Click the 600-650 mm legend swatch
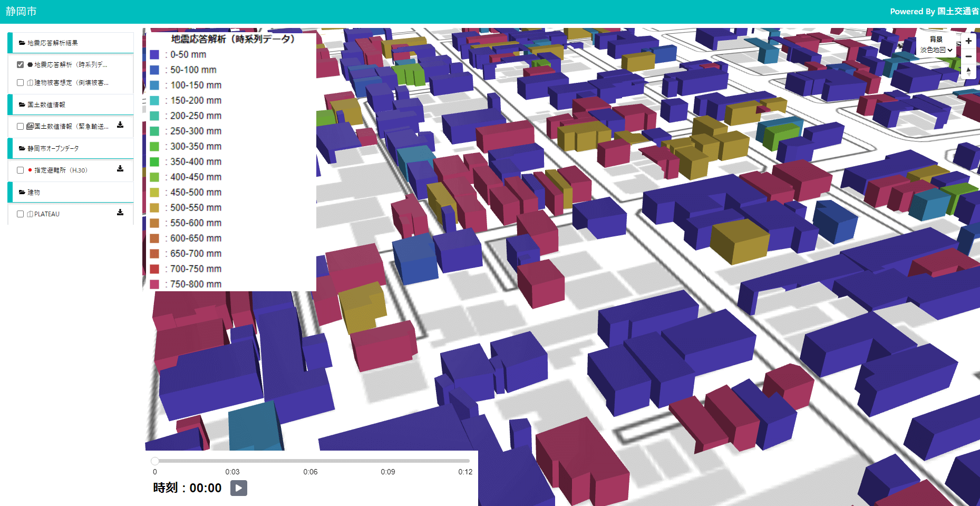 click(x=154, y=238)
